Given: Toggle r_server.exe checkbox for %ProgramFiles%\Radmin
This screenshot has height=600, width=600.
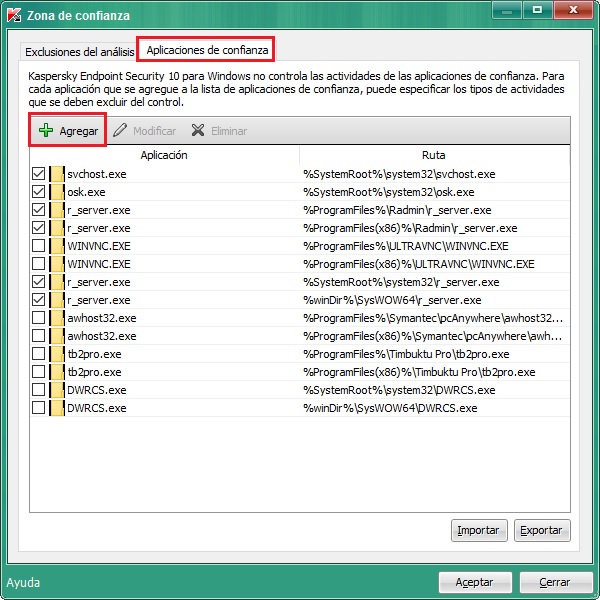Looking at the screenshot, I should pyautogui.click(x=39, y=210).
